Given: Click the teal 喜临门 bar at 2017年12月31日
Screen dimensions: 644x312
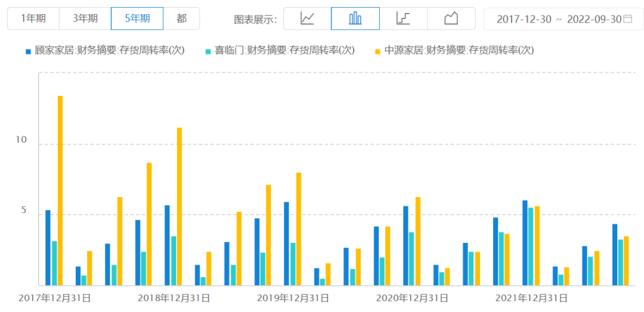Looking at the screenshot, I should pos(54,263).
